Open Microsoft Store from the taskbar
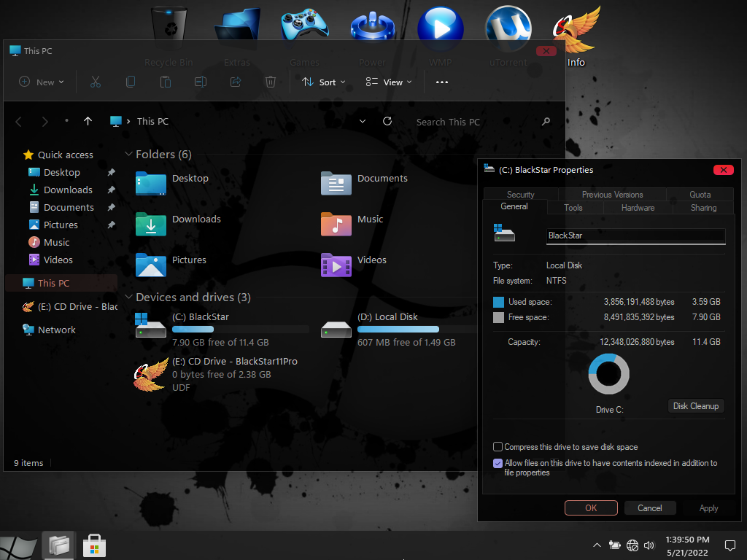 click(94, 545)
